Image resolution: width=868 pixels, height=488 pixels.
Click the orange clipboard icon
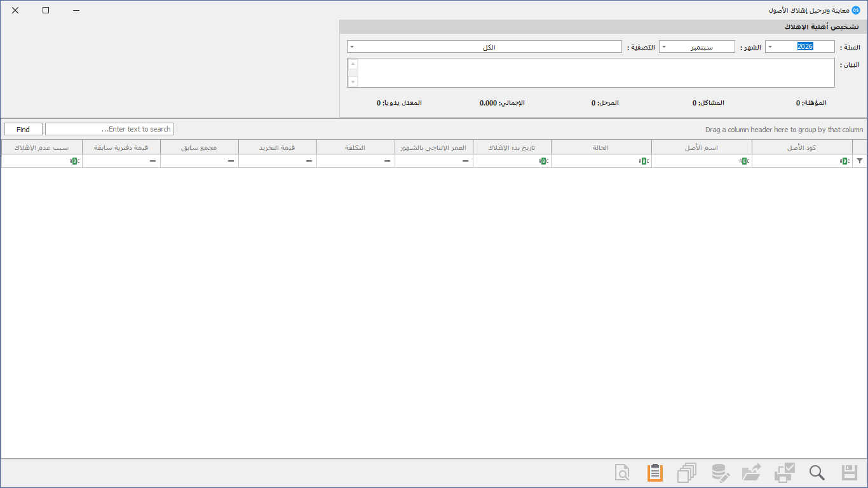(x=655, y=473)
